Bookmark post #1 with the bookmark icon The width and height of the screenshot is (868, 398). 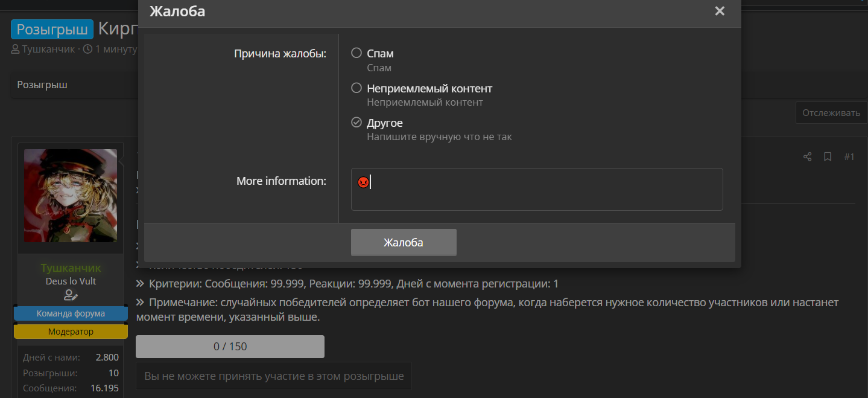tap(828, 157)
